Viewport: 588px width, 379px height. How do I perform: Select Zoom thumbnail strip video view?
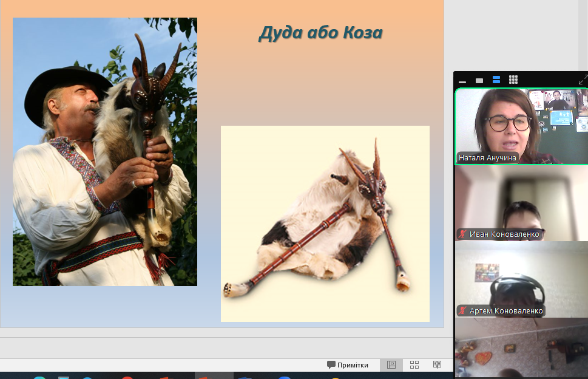496,80
